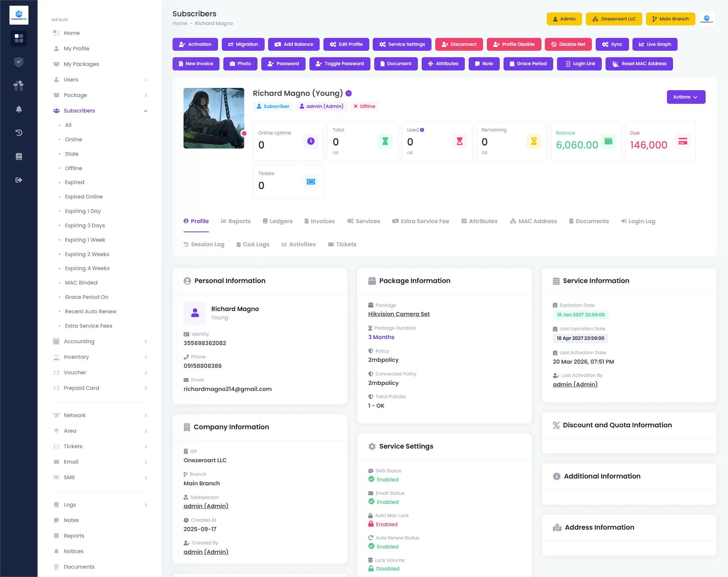Open the Dashboard grid icon in sidebar
Viewport: 728px width, 577px height.
(x=19, y=38)
